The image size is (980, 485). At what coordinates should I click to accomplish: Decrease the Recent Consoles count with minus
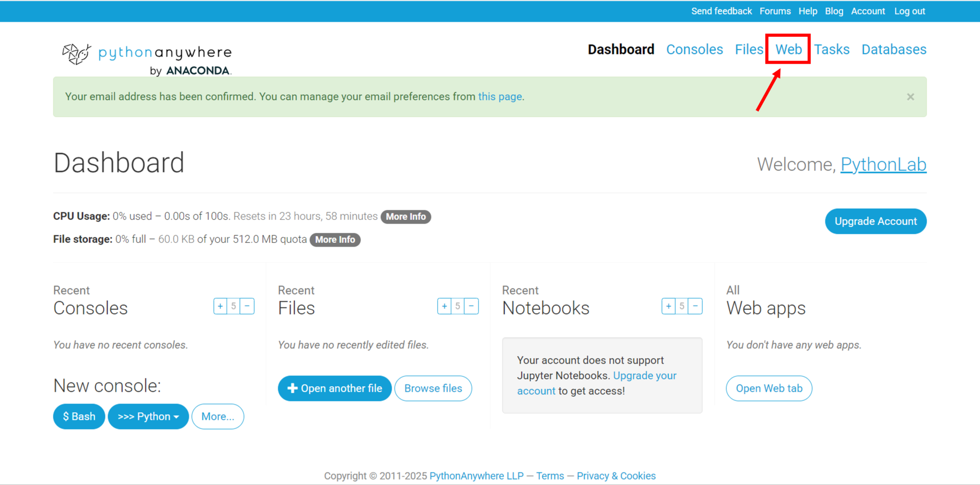247,306
